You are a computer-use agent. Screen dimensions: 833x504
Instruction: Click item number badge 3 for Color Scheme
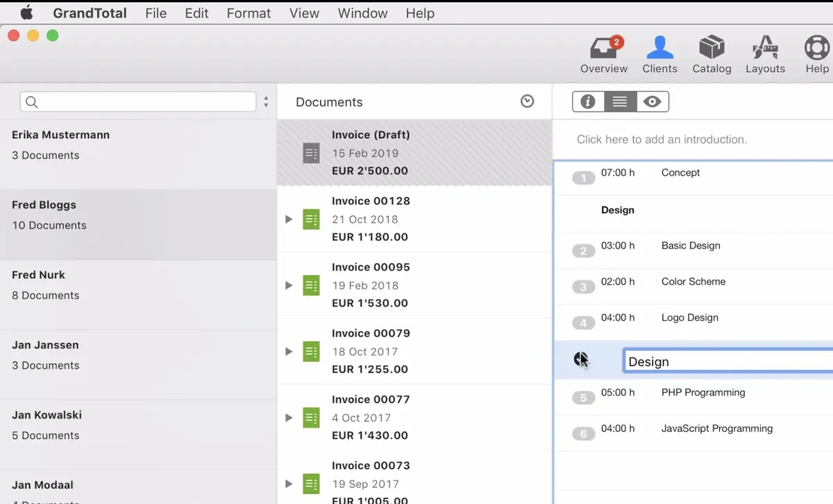pyautogui.click(x=584, y=287)
